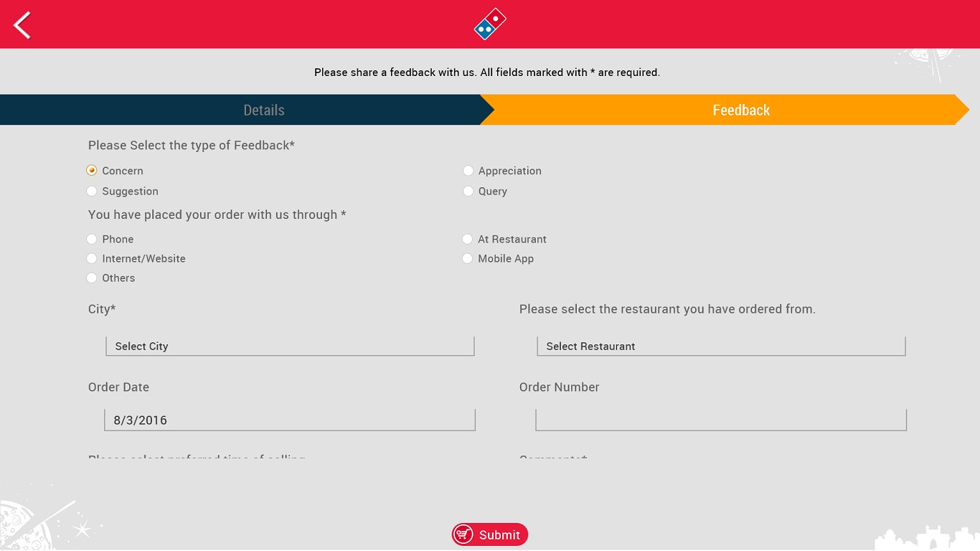The image size is (980, 551).
Task: Select Internet/Website order option
Action: 92,259
